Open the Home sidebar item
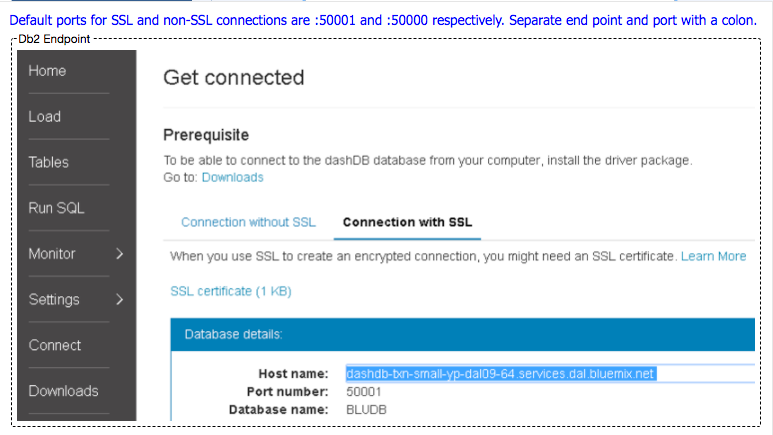This screenshot has width=773, height=435. [47, 71]
